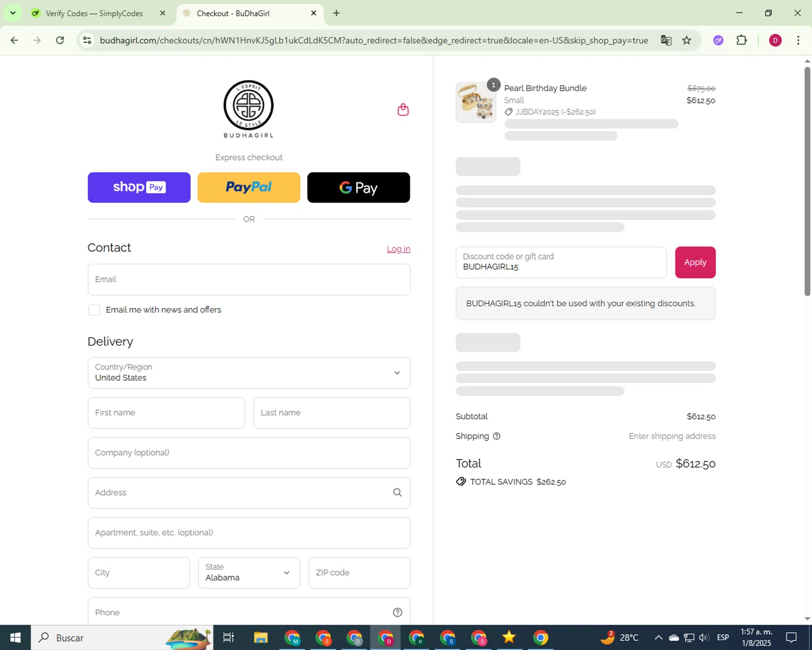Open the Extensions puzzle icon

(x=742, y=40)
